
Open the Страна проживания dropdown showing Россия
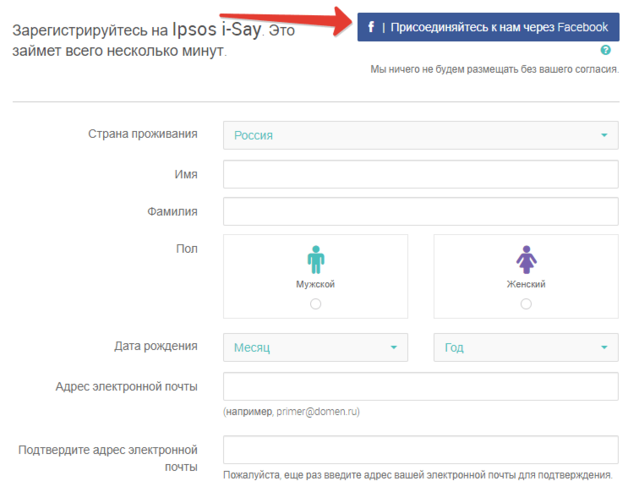tap(421, 135)
